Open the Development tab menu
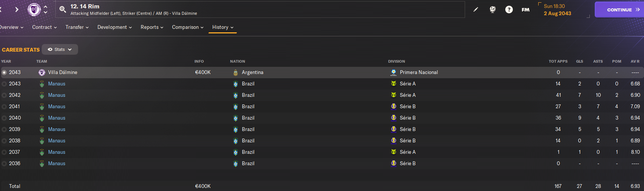Image resolution: width=644 pixels, height=191 pixels. click(115, 27)
